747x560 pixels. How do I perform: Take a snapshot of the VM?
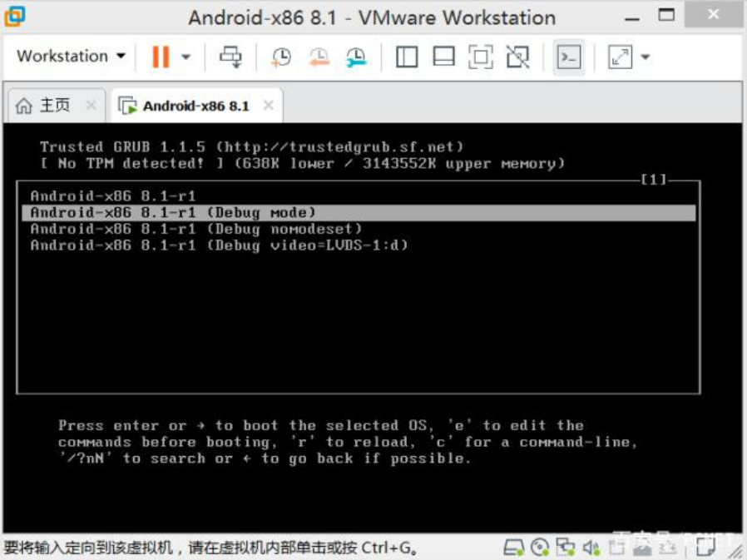tap(281, 57)
